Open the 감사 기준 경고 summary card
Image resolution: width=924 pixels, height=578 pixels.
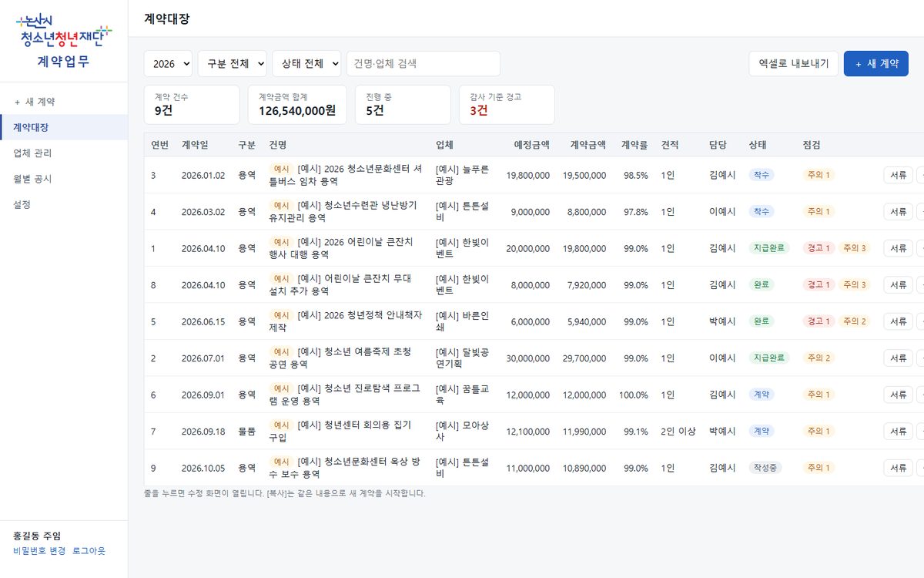507,105
